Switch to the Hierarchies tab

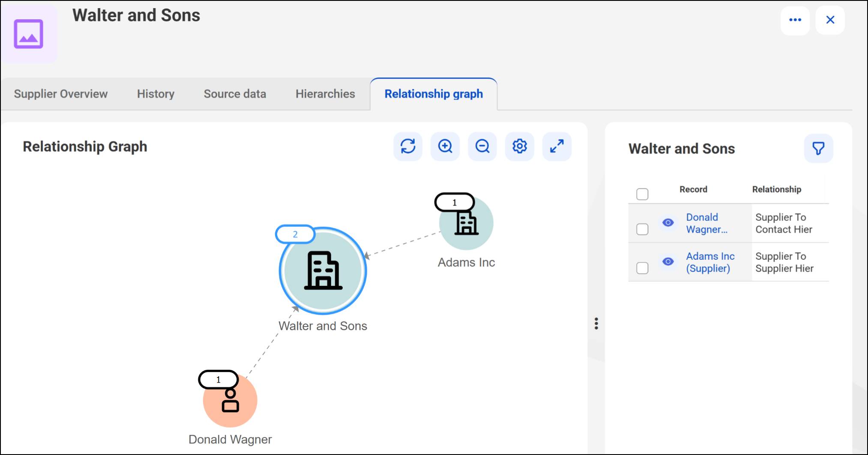click(x=325, y=94)
